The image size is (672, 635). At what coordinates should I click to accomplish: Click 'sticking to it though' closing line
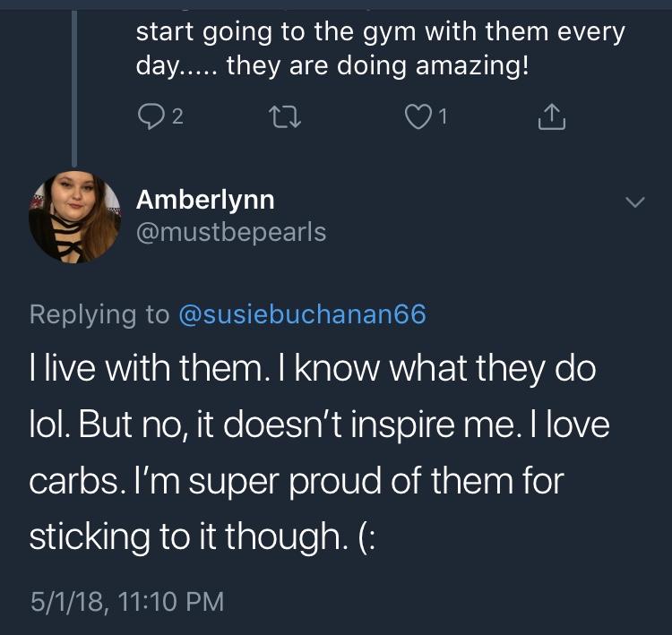188,536
